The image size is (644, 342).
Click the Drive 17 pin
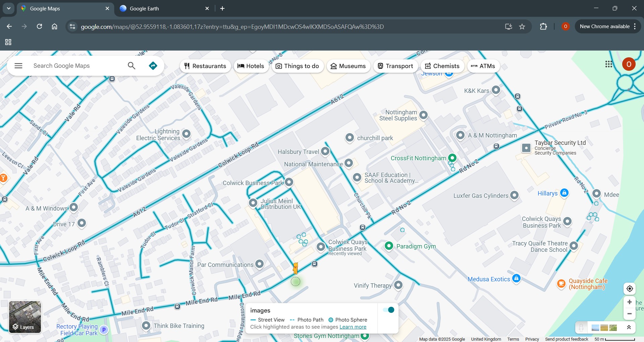[82, 223]
